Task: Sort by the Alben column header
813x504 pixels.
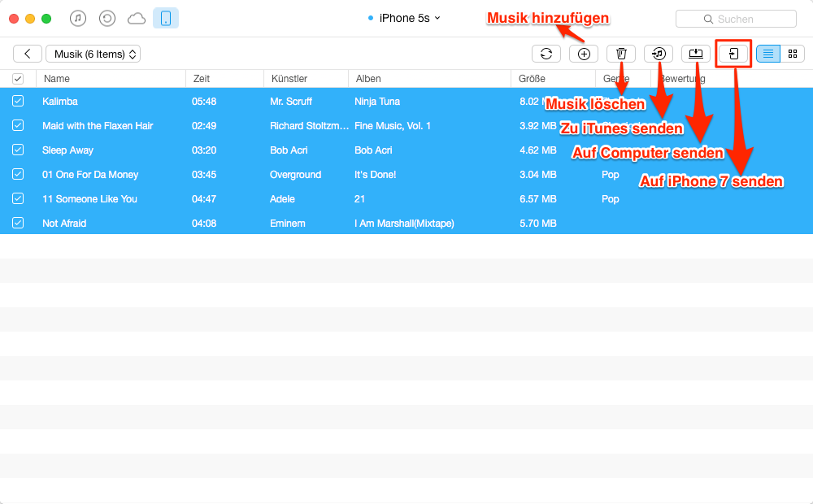Action: coord(429,79)
